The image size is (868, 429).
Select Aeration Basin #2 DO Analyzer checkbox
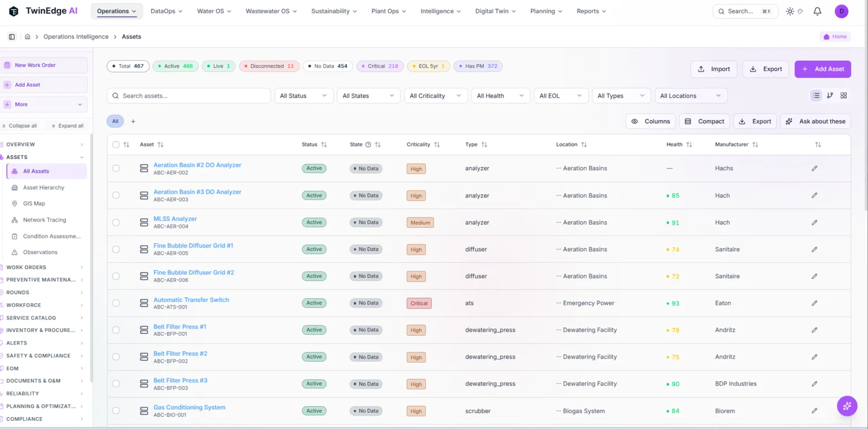116,169
